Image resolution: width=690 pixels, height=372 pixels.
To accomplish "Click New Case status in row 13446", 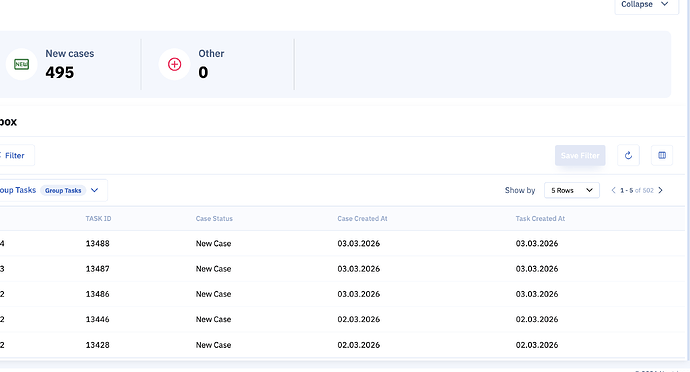I will coord(213,319).
